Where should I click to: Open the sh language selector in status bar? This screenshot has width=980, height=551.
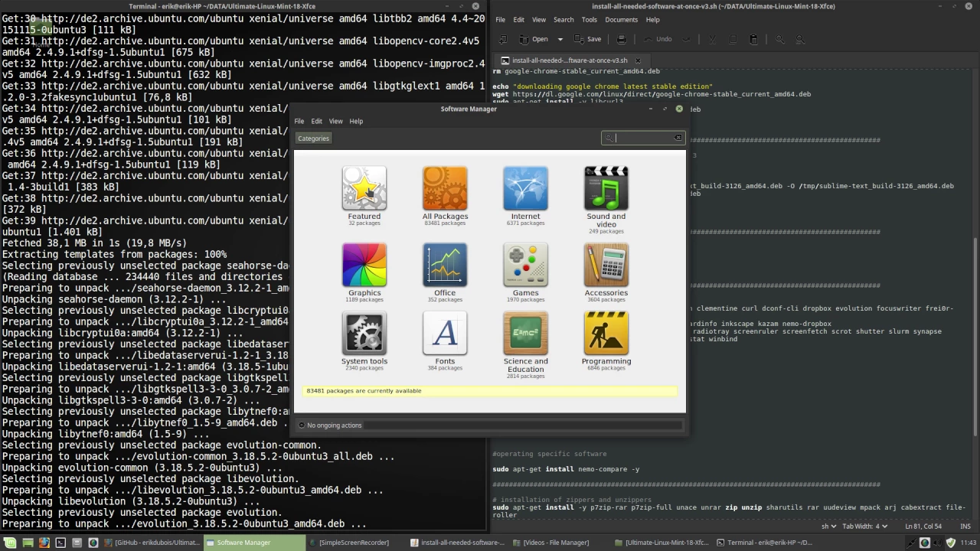coord(828,526)
